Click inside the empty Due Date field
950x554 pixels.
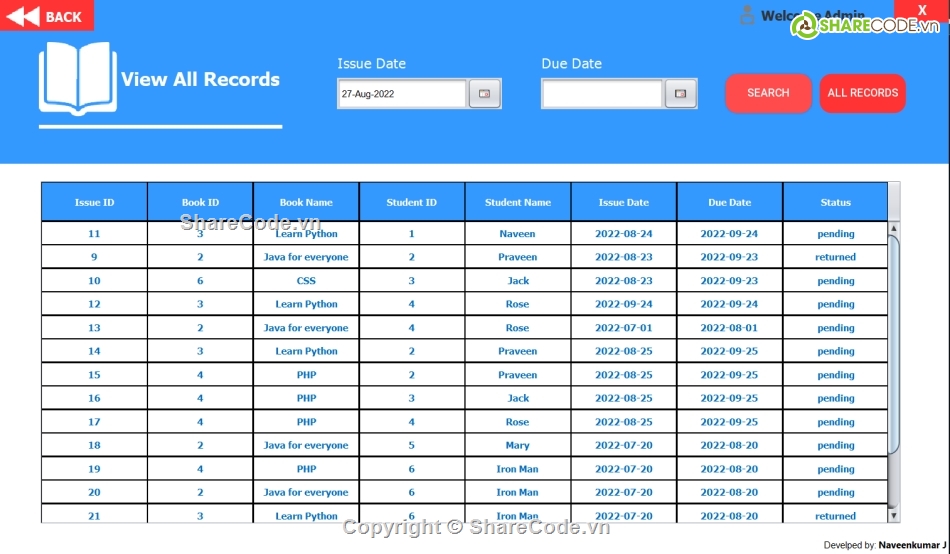coord(601,94)
